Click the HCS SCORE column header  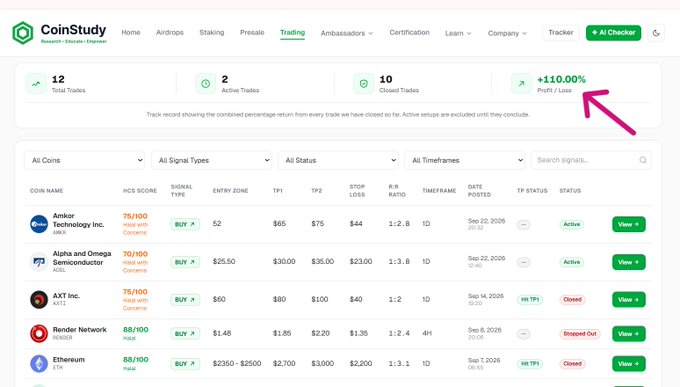click(x=140, y=190)
